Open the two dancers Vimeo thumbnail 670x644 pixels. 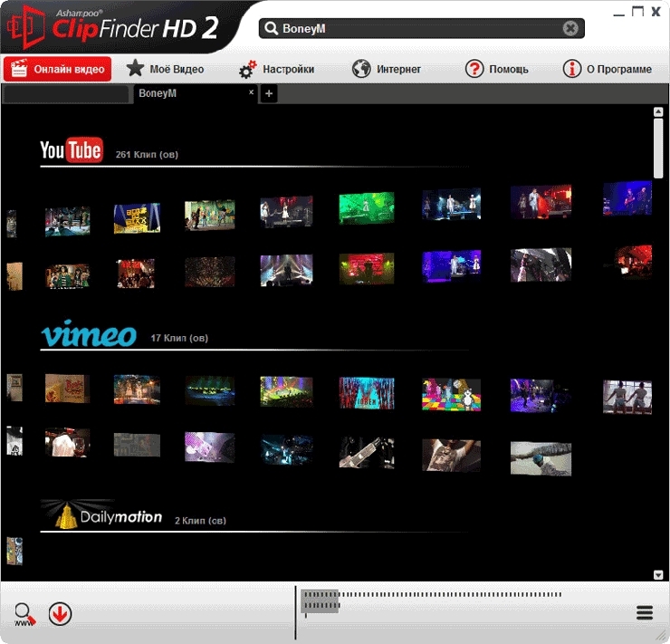627,397
